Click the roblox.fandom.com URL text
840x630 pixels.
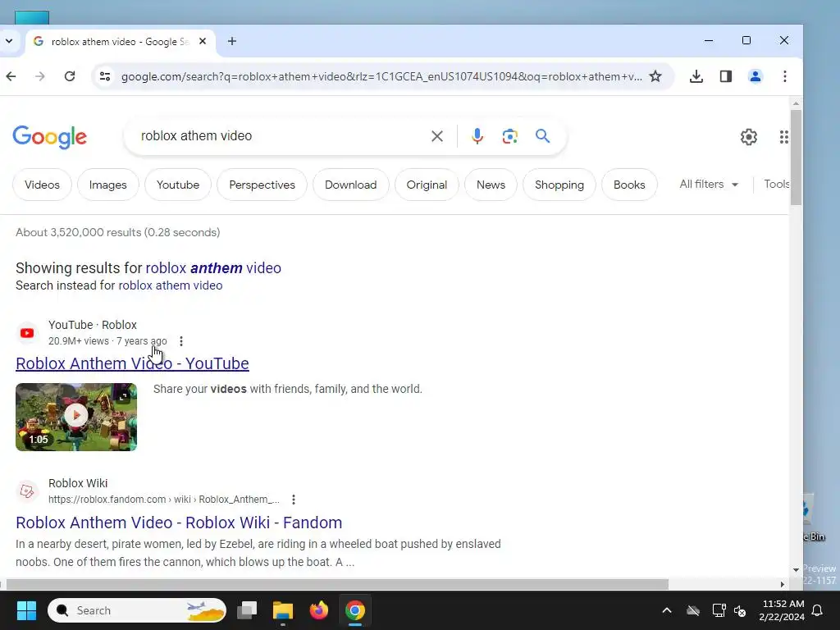[164, 500]
